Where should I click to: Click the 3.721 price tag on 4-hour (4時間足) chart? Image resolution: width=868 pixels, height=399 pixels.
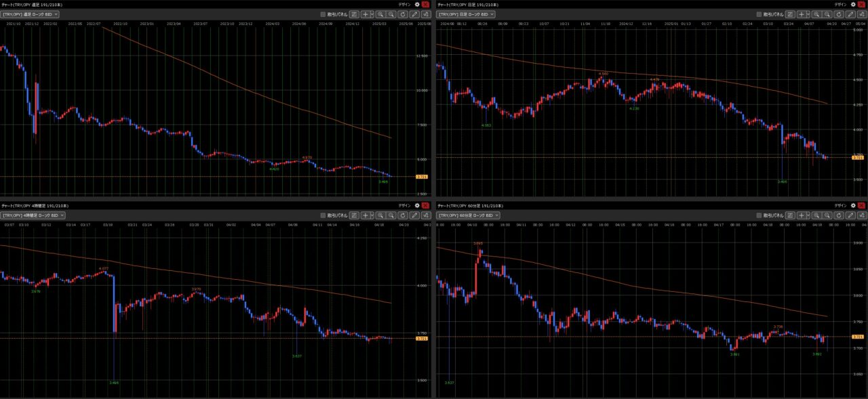click(422, 339)
